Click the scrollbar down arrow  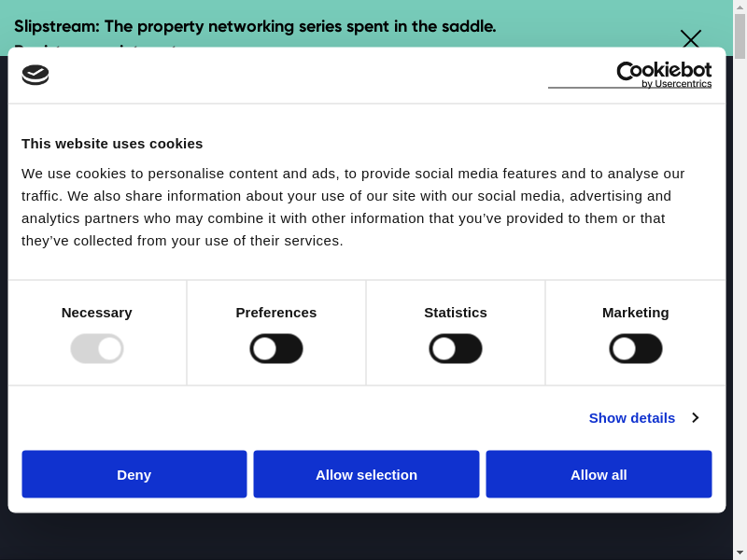740,552
